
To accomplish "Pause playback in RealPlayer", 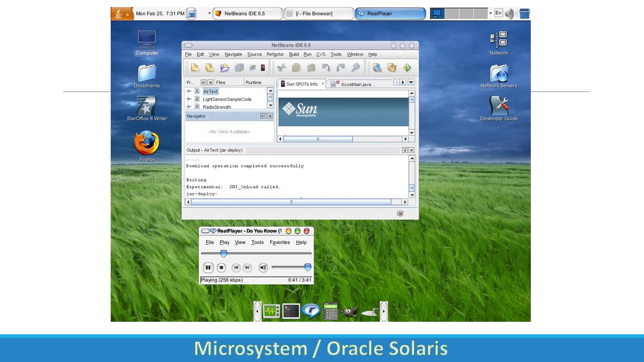I will (208, 267).
